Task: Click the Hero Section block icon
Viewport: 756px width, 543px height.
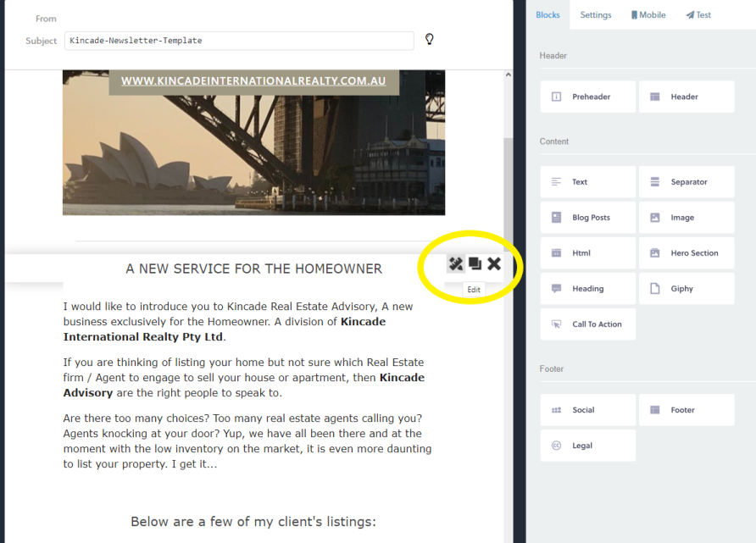Action: pyautogui.click(x=655, y=253)
